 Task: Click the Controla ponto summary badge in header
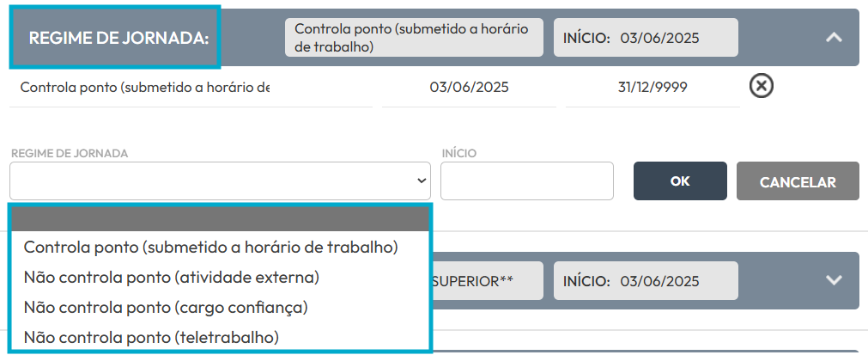(x=414, y=38)
